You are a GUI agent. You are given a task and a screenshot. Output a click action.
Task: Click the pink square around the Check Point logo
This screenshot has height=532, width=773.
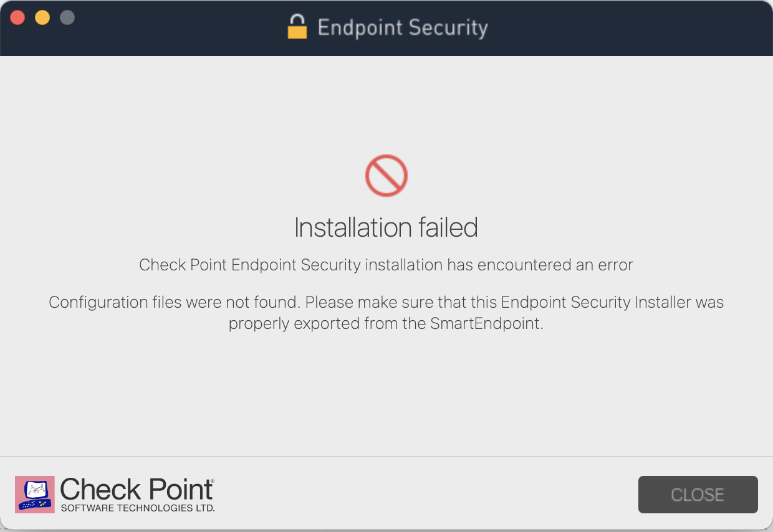(36, 494)
